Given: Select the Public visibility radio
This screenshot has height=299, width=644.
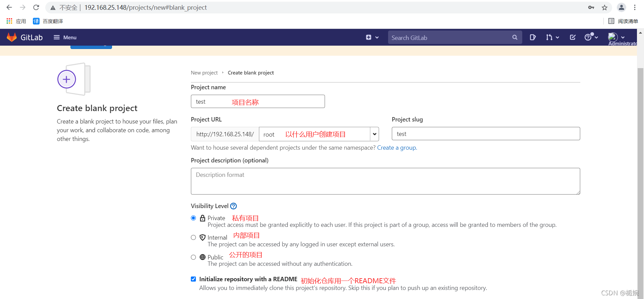Looking at the screenshot, I should click(193, 257).
